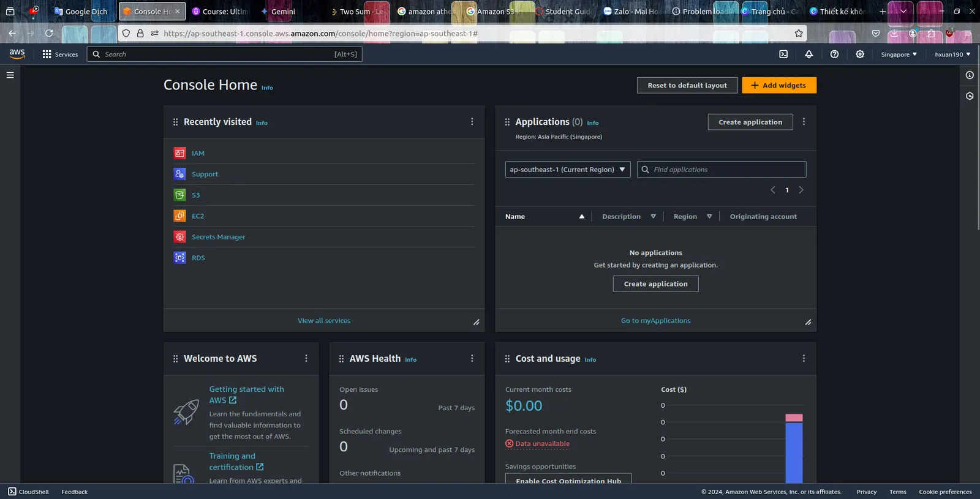Image resolution: width=980 pixels, height=499 pixels.
Task: Sort applications by Description column
Action: [x=628, y=217]
